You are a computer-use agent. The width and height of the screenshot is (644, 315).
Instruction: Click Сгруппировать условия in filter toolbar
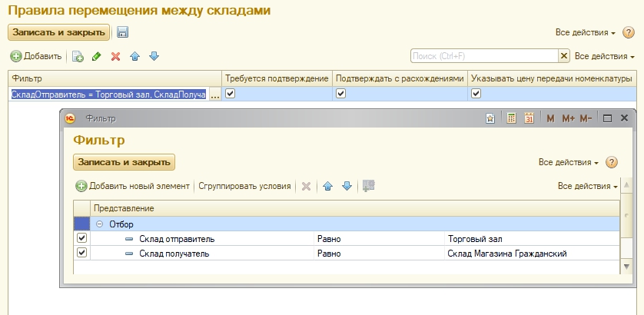244,186
